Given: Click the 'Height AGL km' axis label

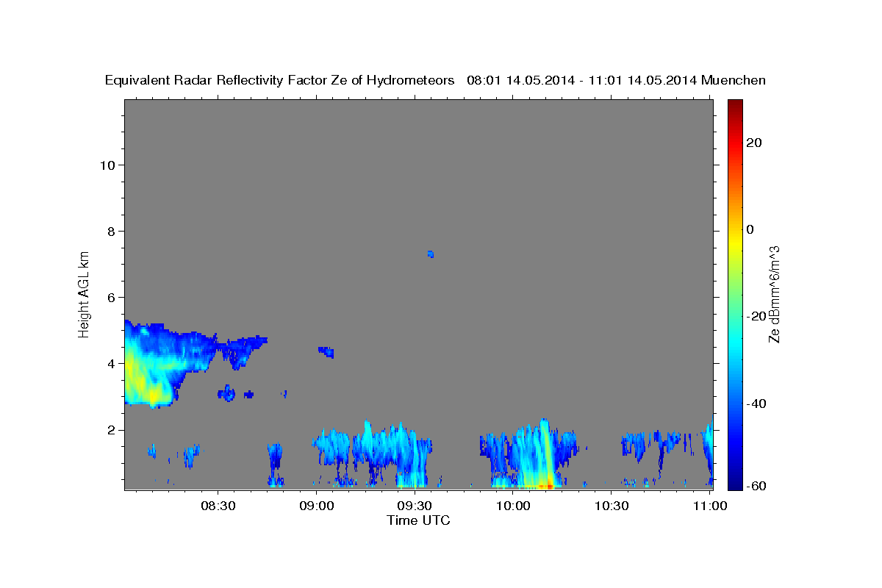Looking at the screenshot, I should [84, 293].
